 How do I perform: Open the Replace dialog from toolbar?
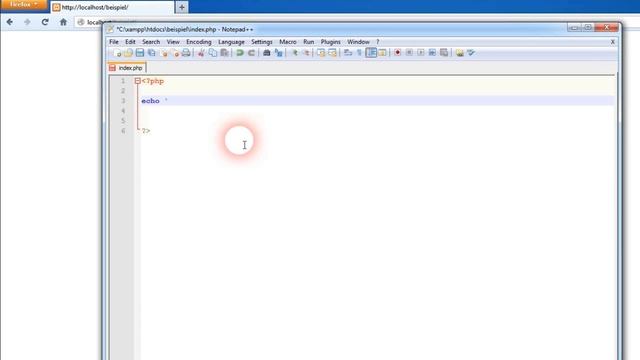(x=278, y=53)
